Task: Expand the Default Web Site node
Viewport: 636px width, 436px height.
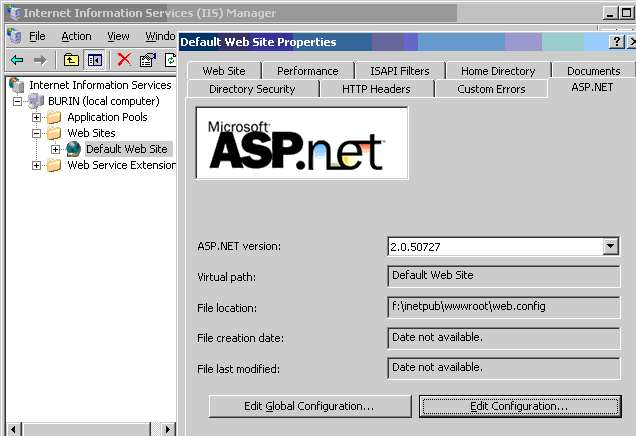Action: (x=55, y=149)
